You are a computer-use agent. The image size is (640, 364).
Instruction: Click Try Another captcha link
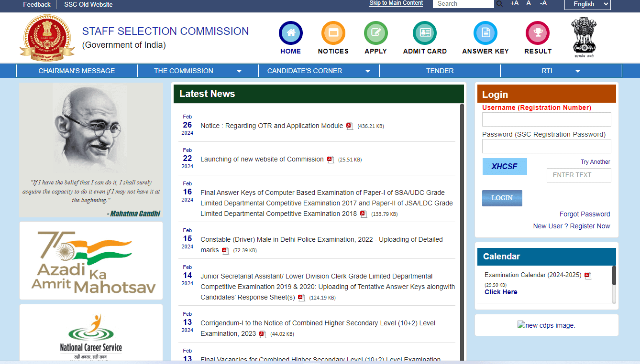596,162
